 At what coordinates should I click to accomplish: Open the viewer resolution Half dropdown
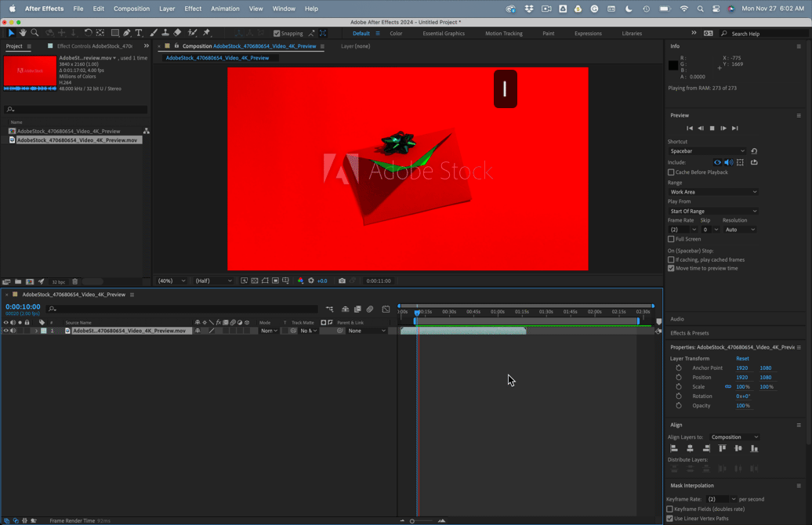(213, 281)
